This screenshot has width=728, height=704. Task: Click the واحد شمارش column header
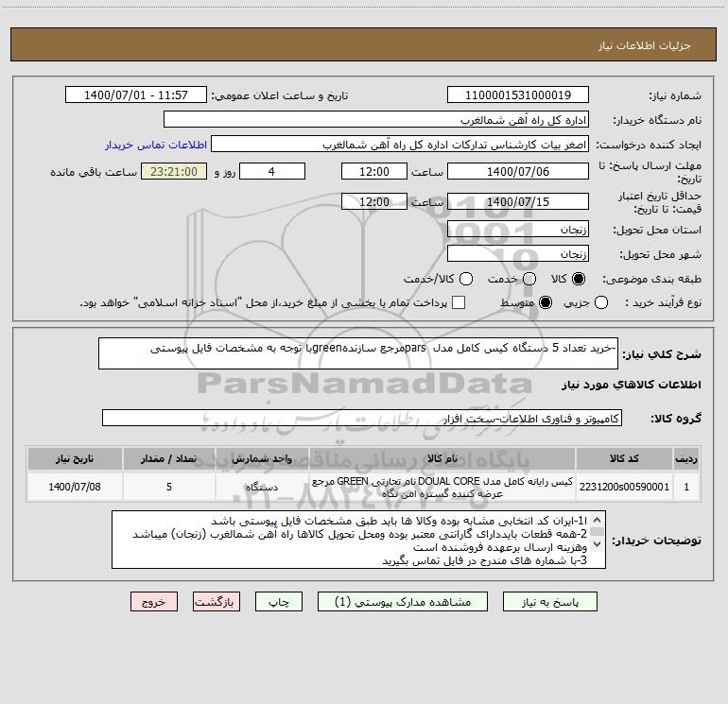262,458
